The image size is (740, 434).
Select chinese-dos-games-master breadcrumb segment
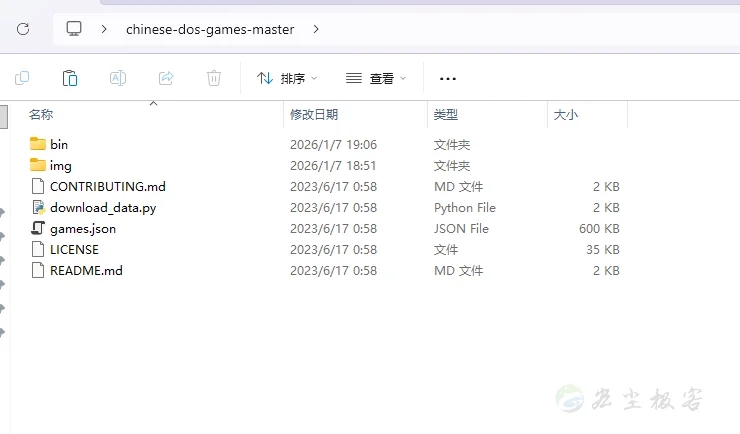[210, 29]
